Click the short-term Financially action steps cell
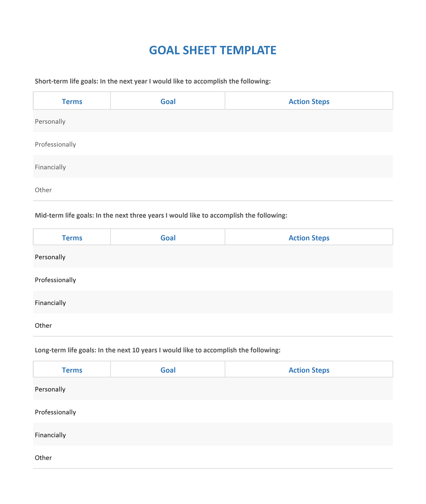The width and height of the screenshot is (426, 504). (x=309, y=166)
